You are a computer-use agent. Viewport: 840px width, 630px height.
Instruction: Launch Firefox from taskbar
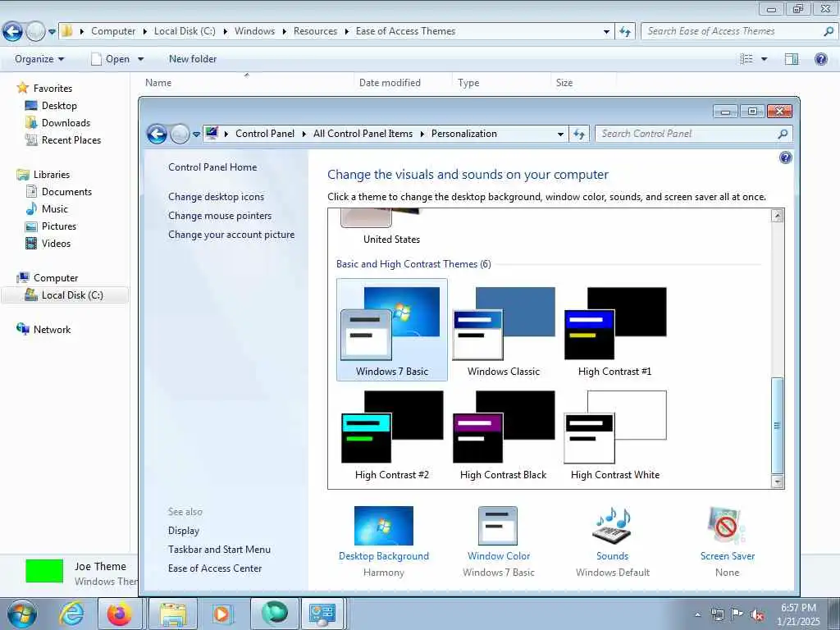tap(119, 614)
